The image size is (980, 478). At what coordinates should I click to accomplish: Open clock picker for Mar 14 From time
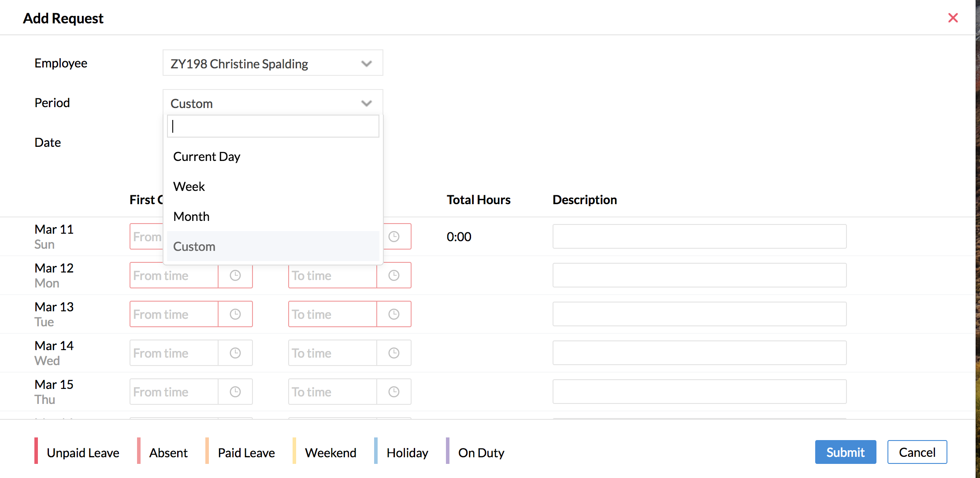click(235, 353)
